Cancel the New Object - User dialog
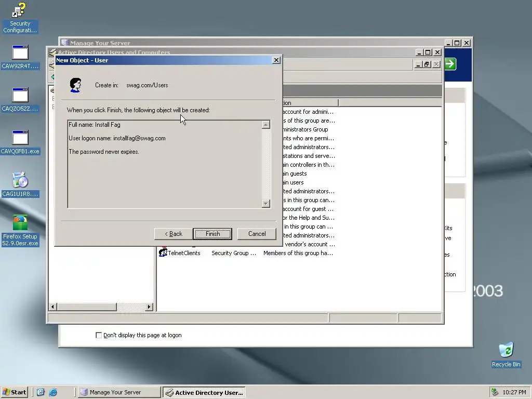The width and height of the screenshot is (532, 399). point(257,234)
